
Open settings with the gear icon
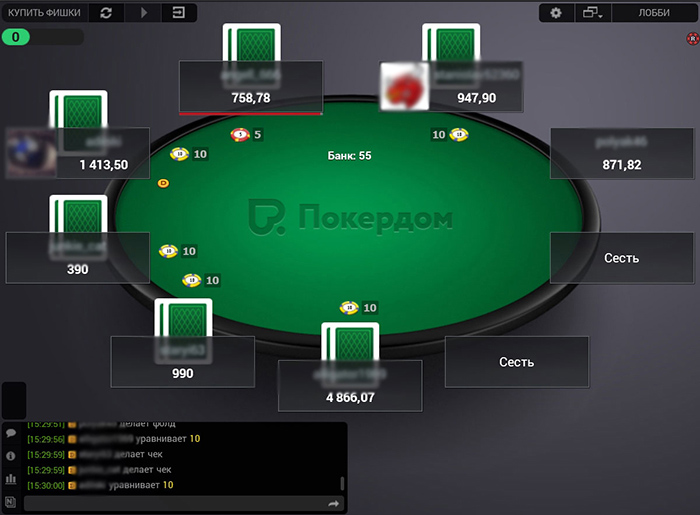[x=556, y=13]
